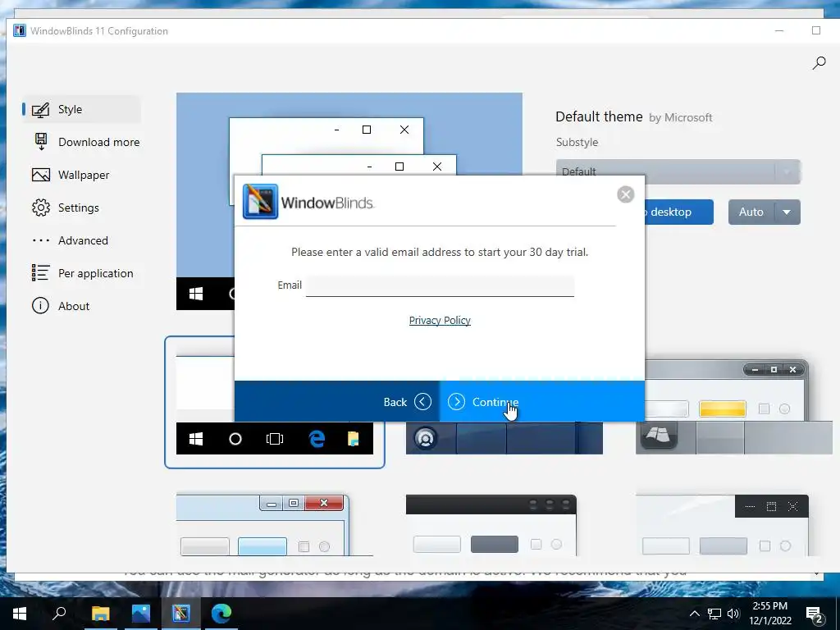Screen dimensions: 840x630
Task: Open the Style section in sidebar
Action: tap(81, 109)
